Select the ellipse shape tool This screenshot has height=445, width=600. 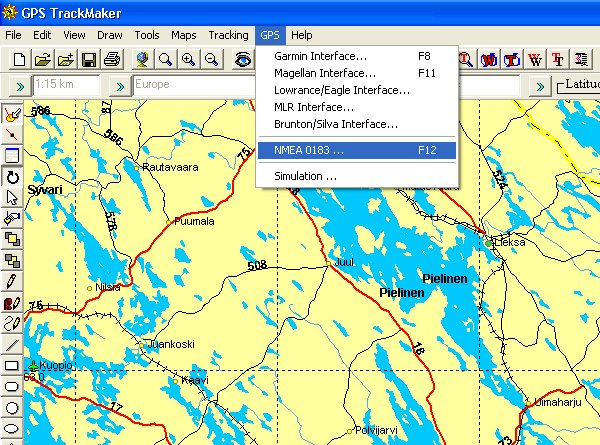coord(12,429)
